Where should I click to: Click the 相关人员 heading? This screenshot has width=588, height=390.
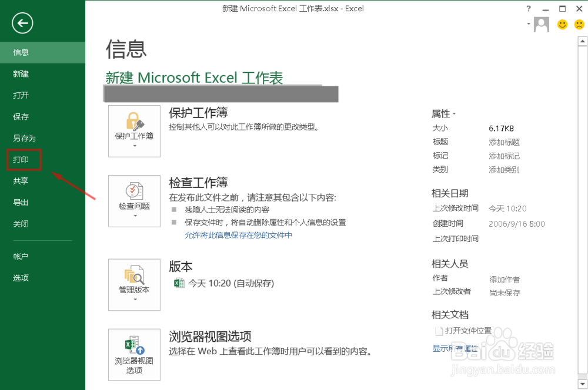[450, 264]
